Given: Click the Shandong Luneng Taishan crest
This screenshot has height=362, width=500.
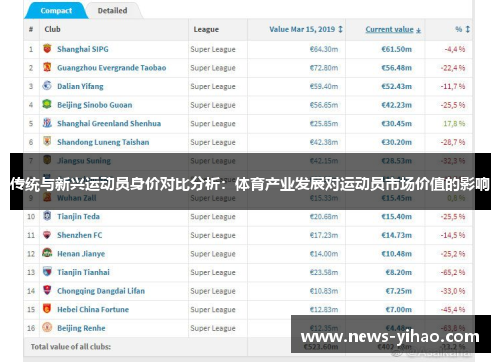Looking at the screenshot, I should tap(47, 142).
